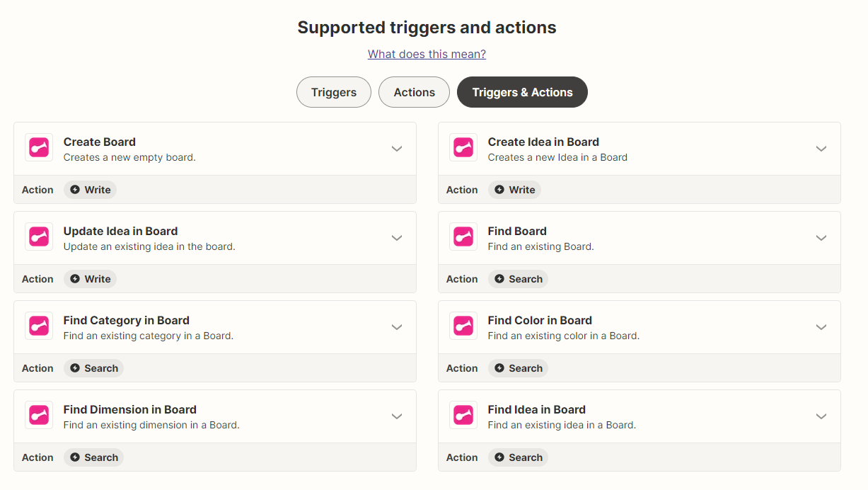The width and height of the screenshot is (868, 490).
Task: Click the app icon beside Find Dimension in Board
Action: [39, 416]
